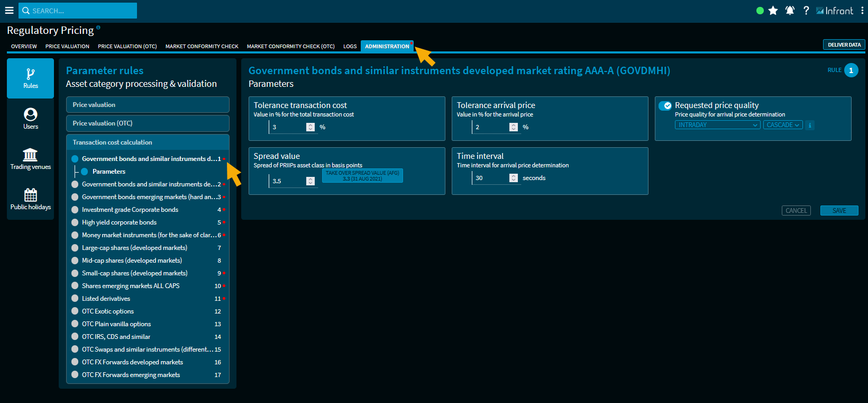Click the favorites star icon
Screen dimensions: 868x403
coord(773,11)
